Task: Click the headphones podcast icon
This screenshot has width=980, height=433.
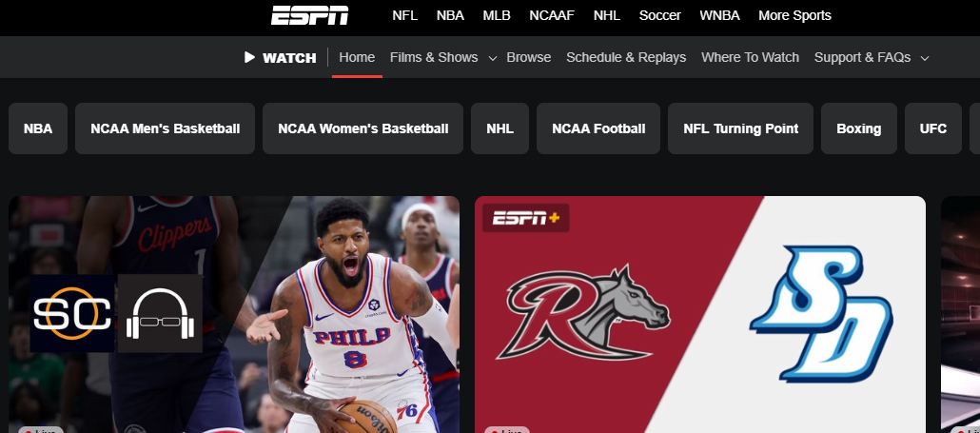Action: pyautogui.click(x=160, y=314)
